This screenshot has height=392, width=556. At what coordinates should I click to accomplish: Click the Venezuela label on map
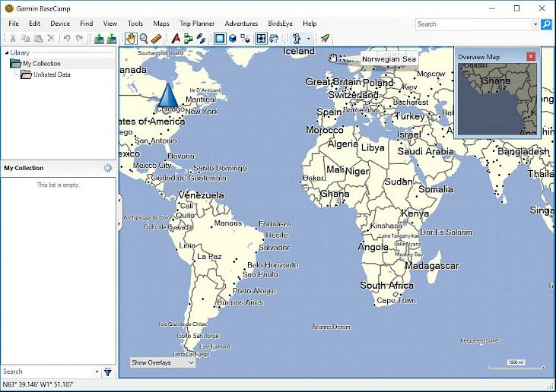click(201, 195)
